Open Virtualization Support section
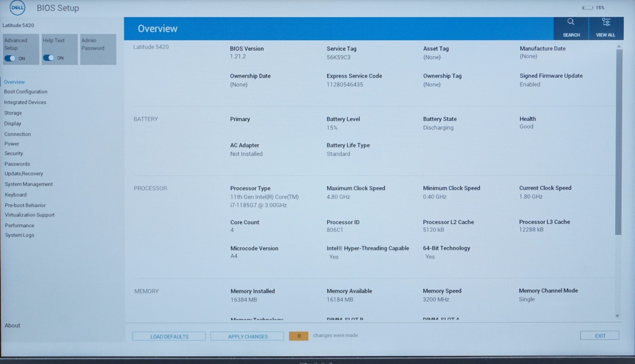Image resolution: width=635 pixels, height=364 pixels. (30, 215)
